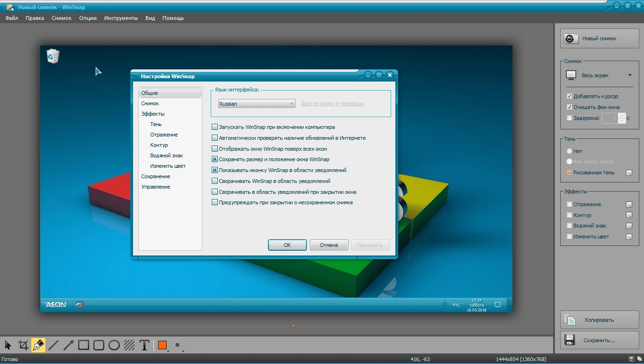Click Recycle Bin in captured desktop
Viewport: 644px width, 364px height.
click(x=53, y=56)
